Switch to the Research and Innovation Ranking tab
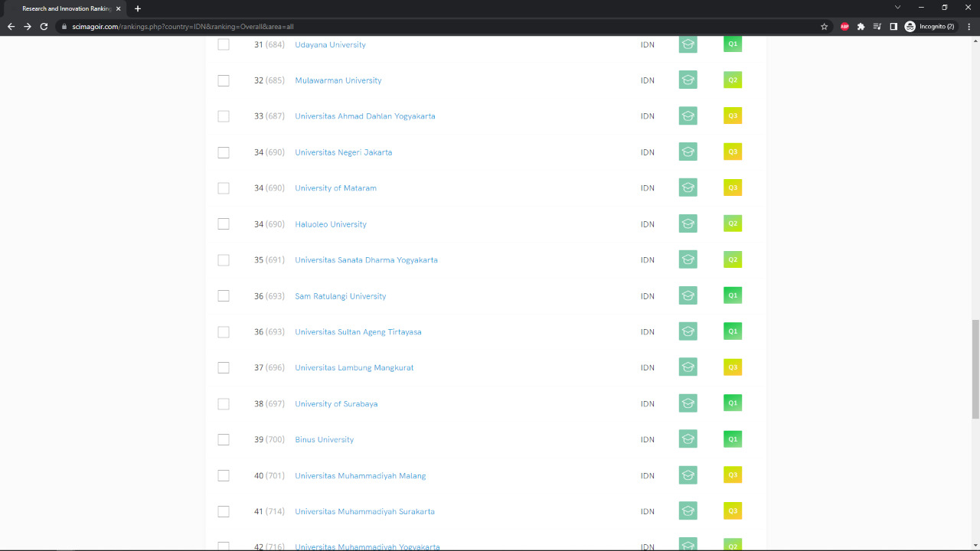Image resolution: width=980 pixels, height=551 pixels. 65,8
